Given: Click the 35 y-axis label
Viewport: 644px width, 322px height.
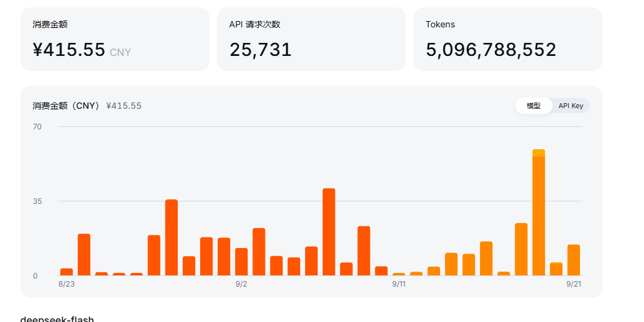Looking at the screenshot, I should (37, 201).
